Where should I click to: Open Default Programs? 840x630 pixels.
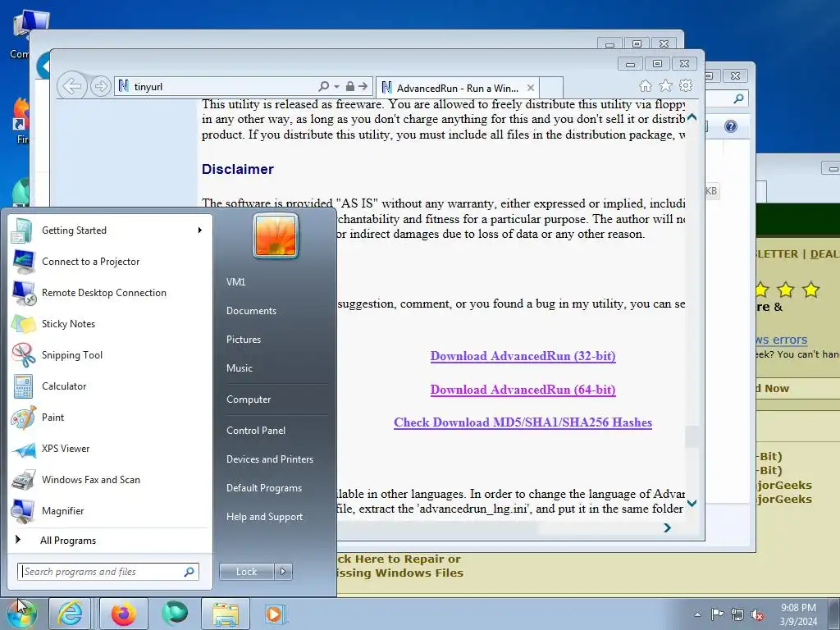point(264,488)
